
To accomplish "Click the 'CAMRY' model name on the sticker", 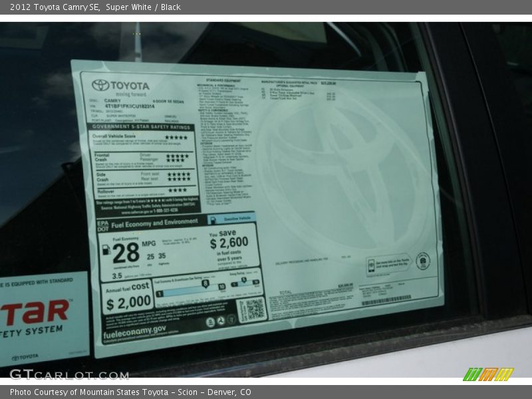I will click(x=112, y=101).
